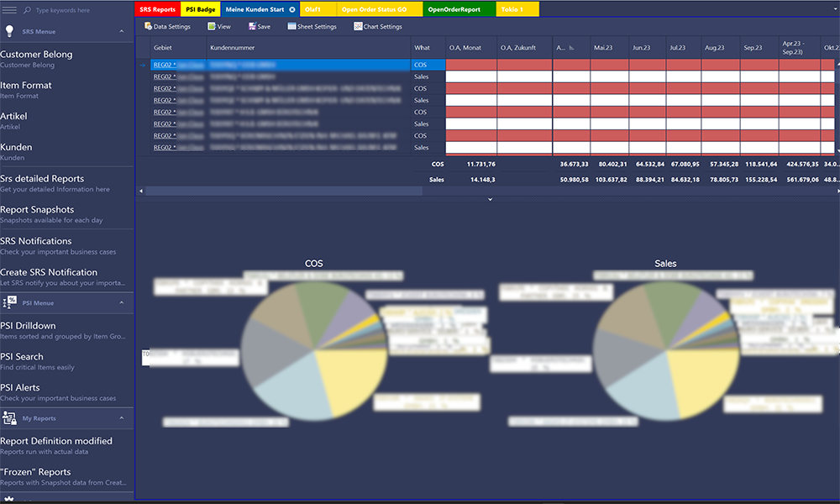Open the hamburger menu in the sidebar
Viewport: 840px width, 504px height.
click(9, 9)
